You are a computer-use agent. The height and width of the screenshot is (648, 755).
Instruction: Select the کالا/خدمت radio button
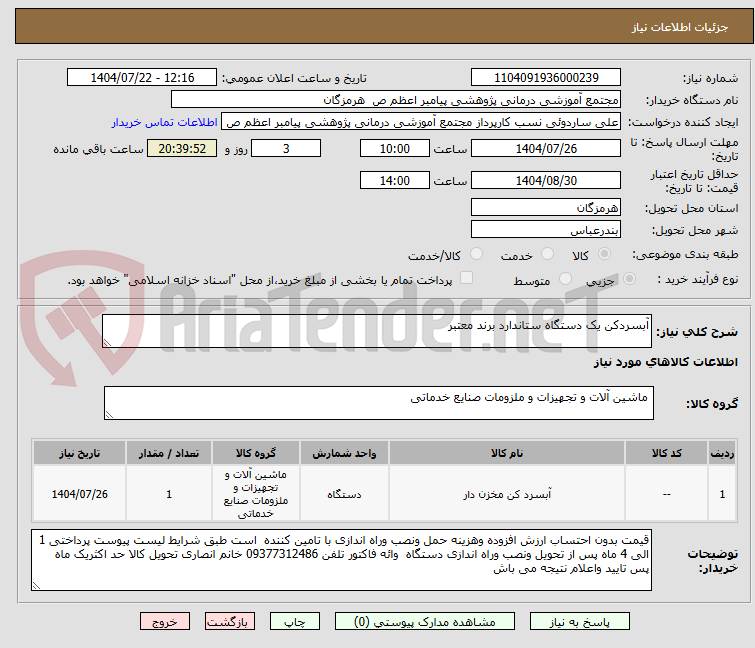coord(476,254)
